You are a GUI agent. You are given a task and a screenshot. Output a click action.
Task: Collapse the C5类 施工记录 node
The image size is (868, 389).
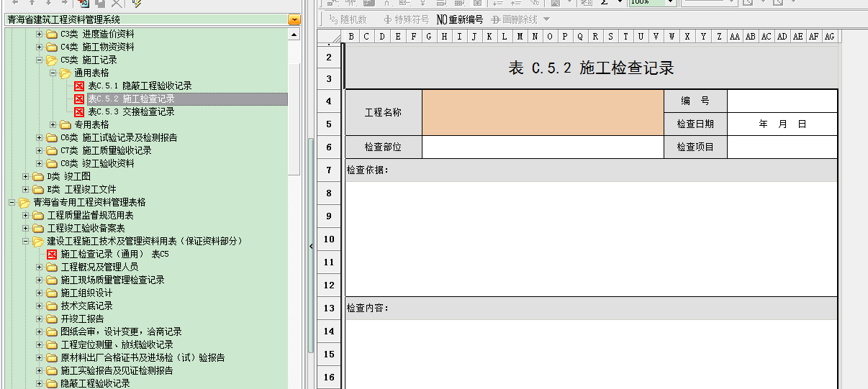pos(40,60)
